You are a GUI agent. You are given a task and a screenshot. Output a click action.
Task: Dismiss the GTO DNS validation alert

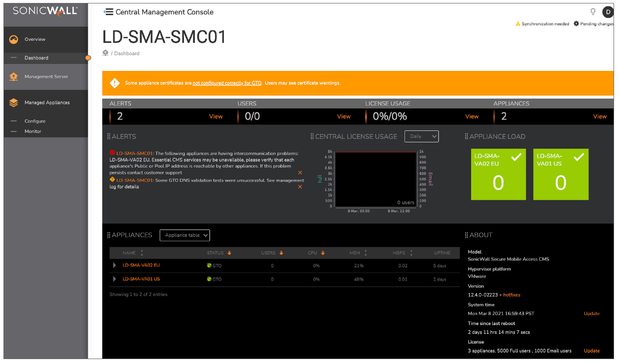point(300,187)
